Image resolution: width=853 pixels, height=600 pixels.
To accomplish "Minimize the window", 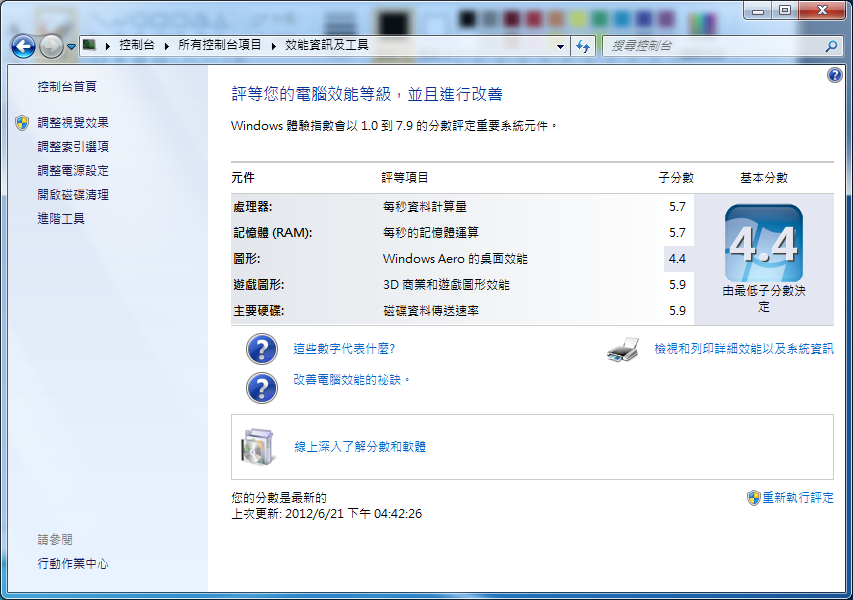I will tap(758, 10).
